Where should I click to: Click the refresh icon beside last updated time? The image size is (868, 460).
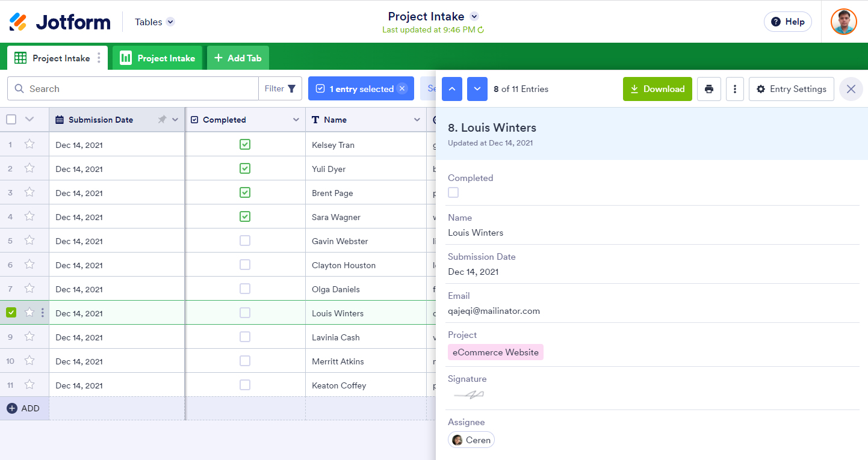481,30
